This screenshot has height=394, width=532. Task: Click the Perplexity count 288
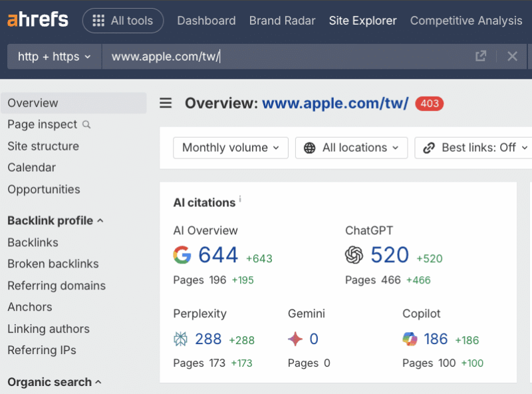pyautogui.click(x=208, y=339)
